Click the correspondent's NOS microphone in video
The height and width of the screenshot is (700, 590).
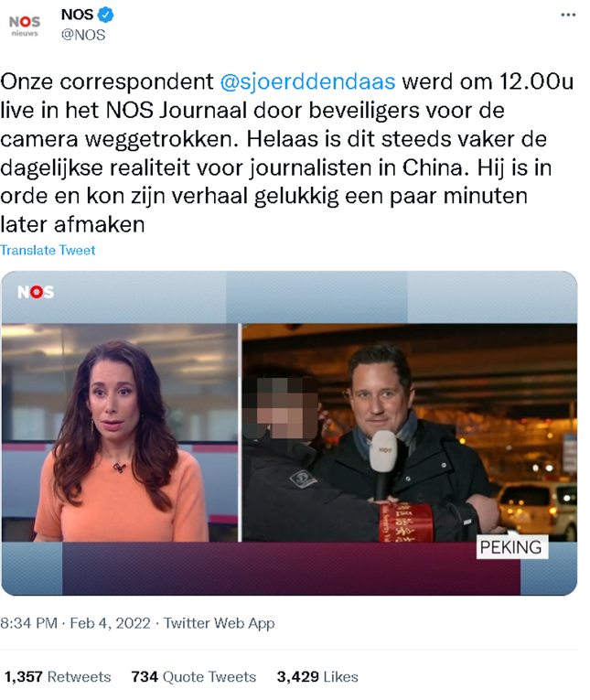click(x=385, y=464)
